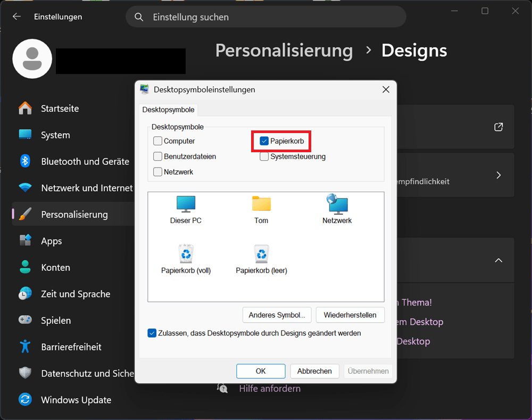Screen dimensions: 532x420
Task: Open the Hilfe anfordern link
Action: [270, 389]
